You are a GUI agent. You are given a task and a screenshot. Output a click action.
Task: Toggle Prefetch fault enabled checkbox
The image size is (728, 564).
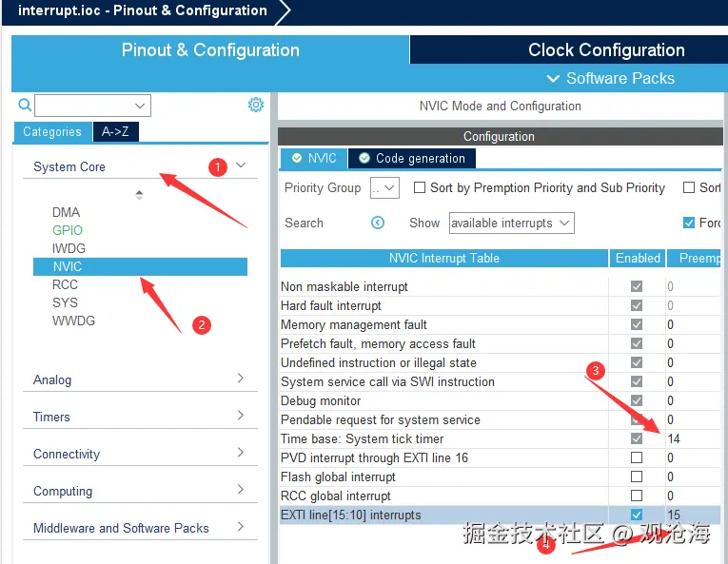[637, 343]
